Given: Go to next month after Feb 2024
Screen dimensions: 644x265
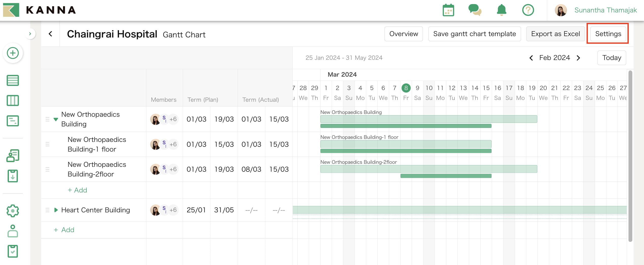Looking at the screenshot, I should (x=578, y=58).
